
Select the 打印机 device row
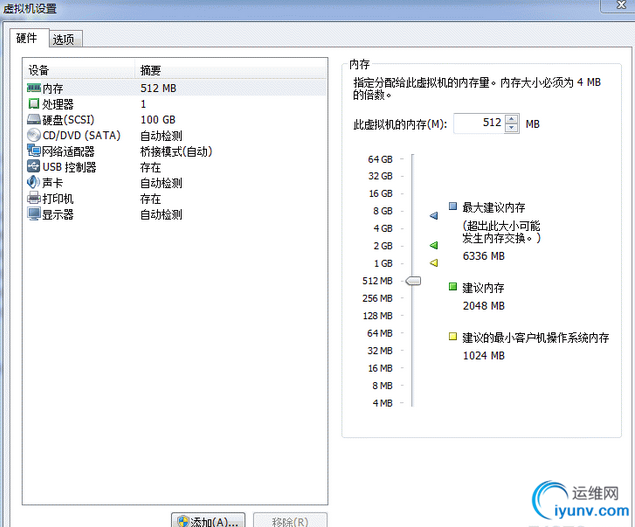[x=175, y=198]
